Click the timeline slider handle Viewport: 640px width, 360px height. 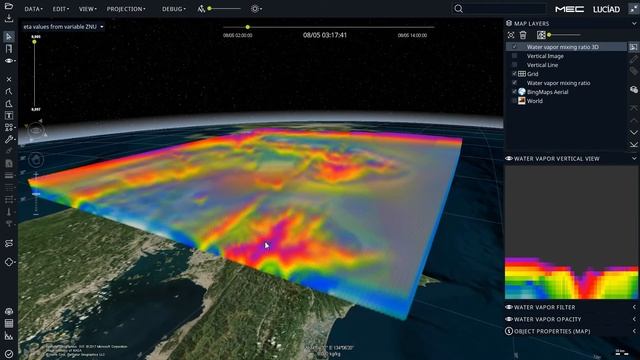point(247,27)
